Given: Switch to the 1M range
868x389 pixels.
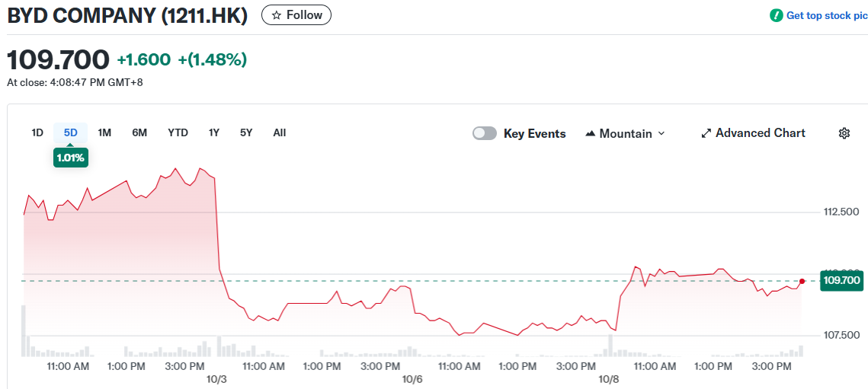Looking at the screenshot, I should (x=104, y=132).
